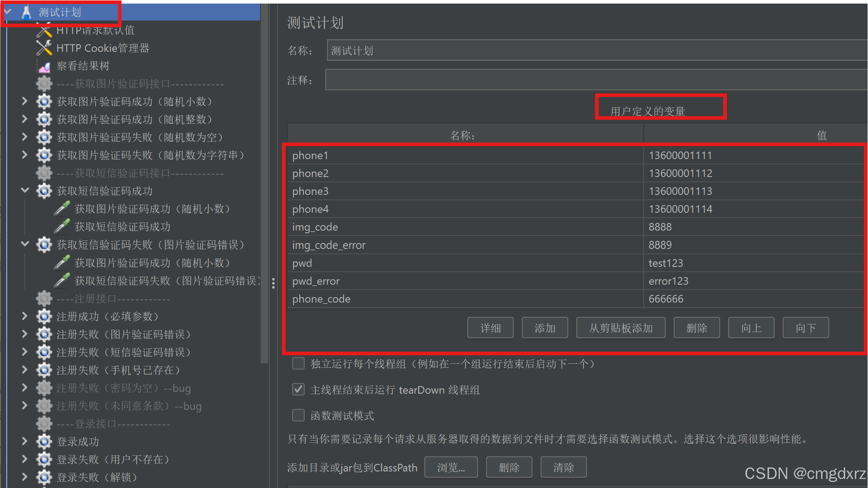Enable 独立运行每个线程组 checkbox

[298, 363]
